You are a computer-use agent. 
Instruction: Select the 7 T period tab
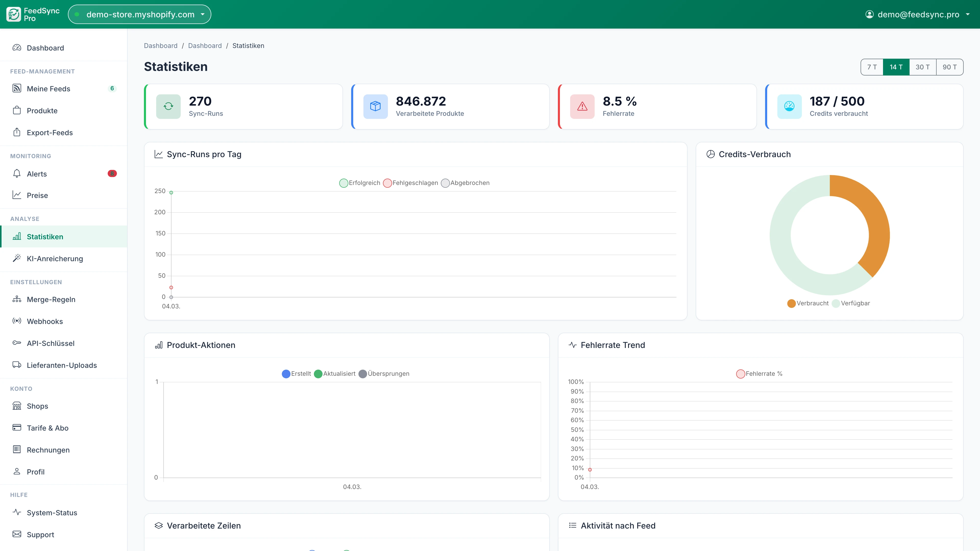coord(872,67)
